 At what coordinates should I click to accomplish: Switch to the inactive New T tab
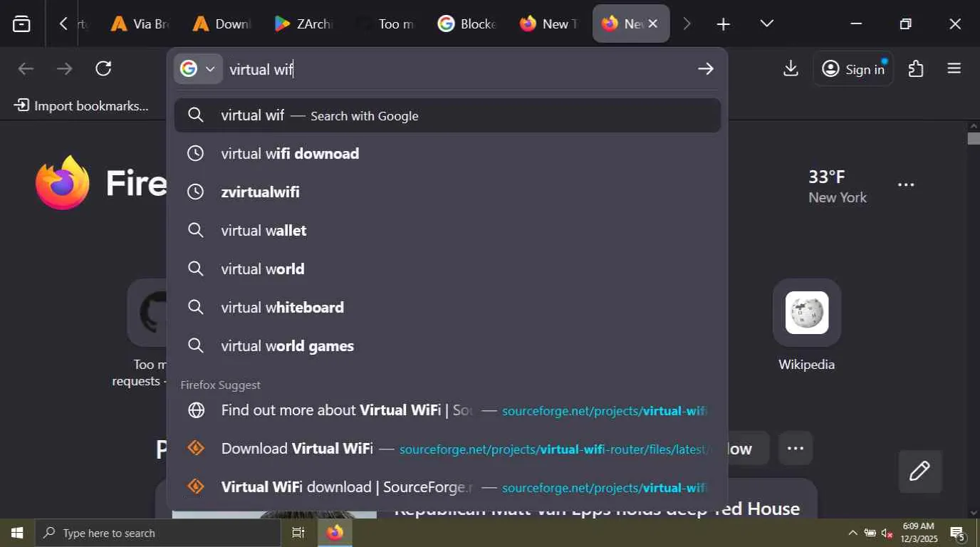(549, 24)
